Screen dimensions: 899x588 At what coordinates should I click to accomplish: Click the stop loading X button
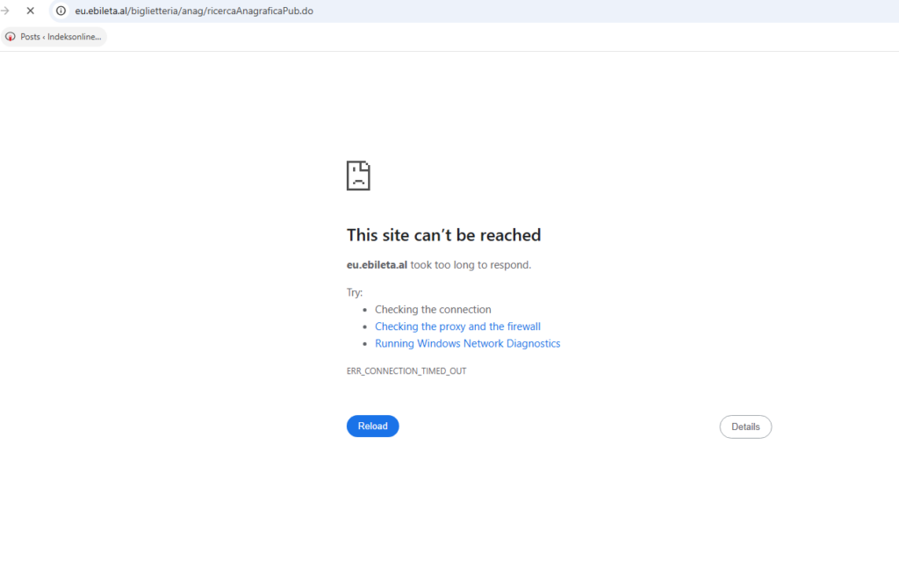click(30, 11)
